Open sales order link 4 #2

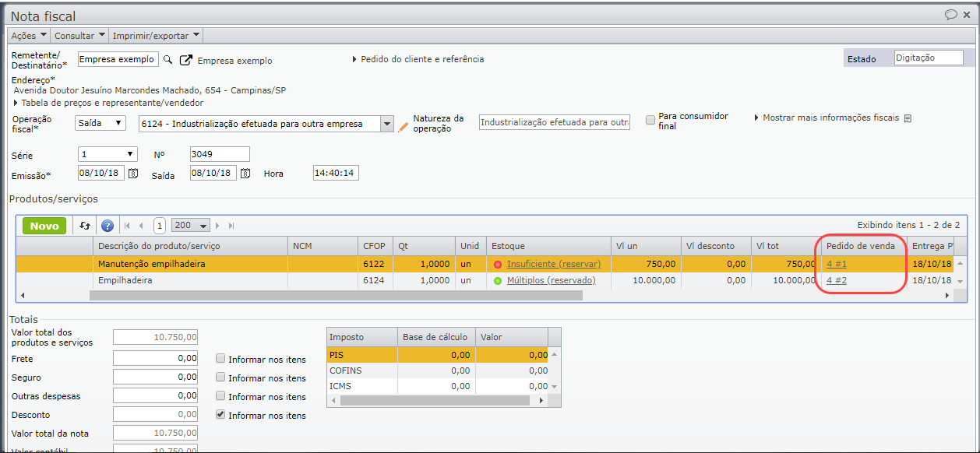point(837,281)
